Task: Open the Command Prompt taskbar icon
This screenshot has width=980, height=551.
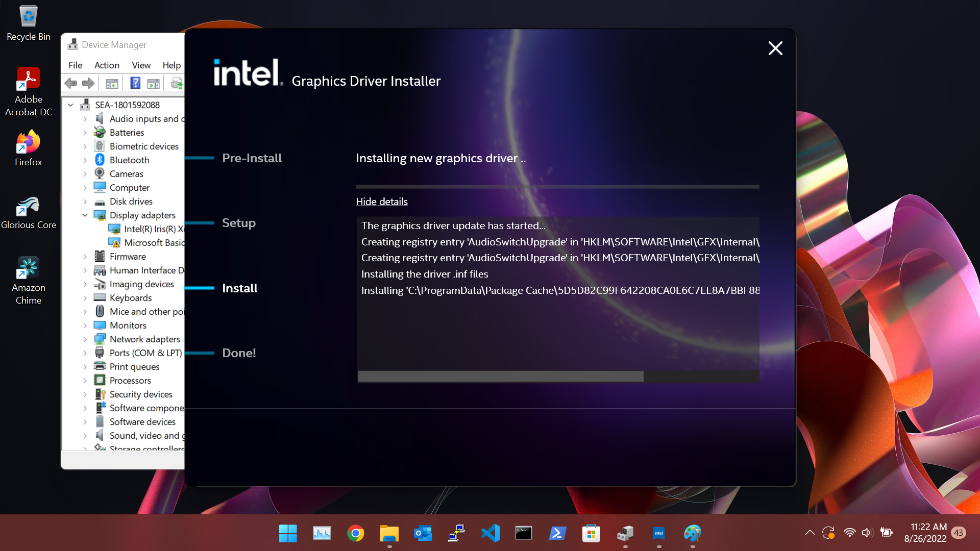Action: point(524,534)
